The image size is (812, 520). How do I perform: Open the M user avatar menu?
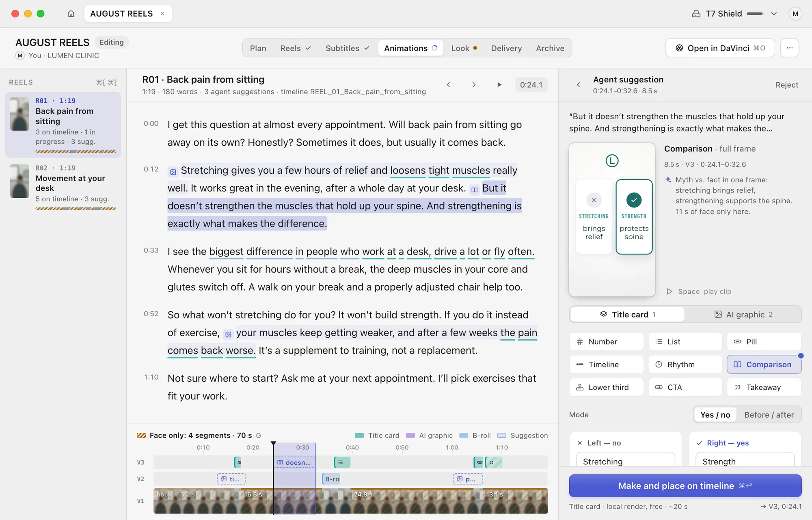tap(795, 14)
